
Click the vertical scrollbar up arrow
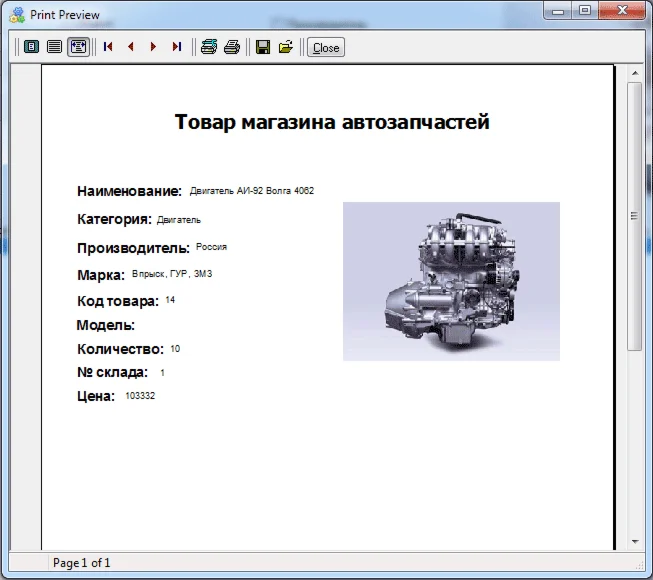634,74
